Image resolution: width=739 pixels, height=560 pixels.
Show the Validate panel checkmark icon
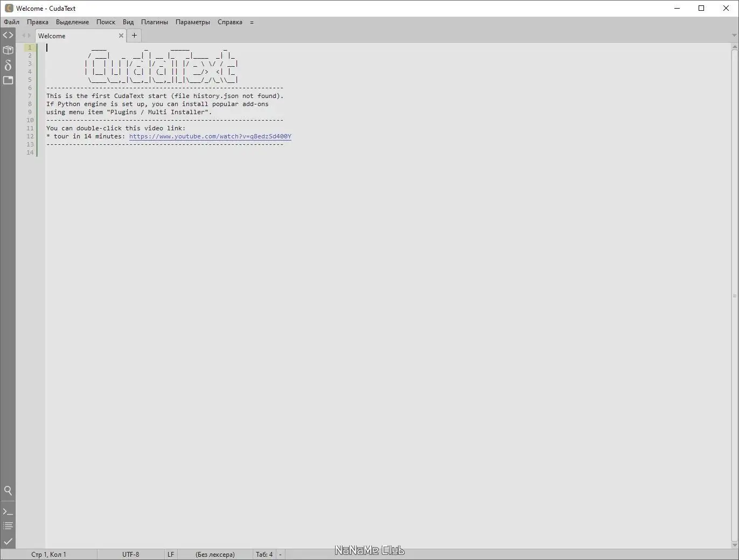(8, 541)
